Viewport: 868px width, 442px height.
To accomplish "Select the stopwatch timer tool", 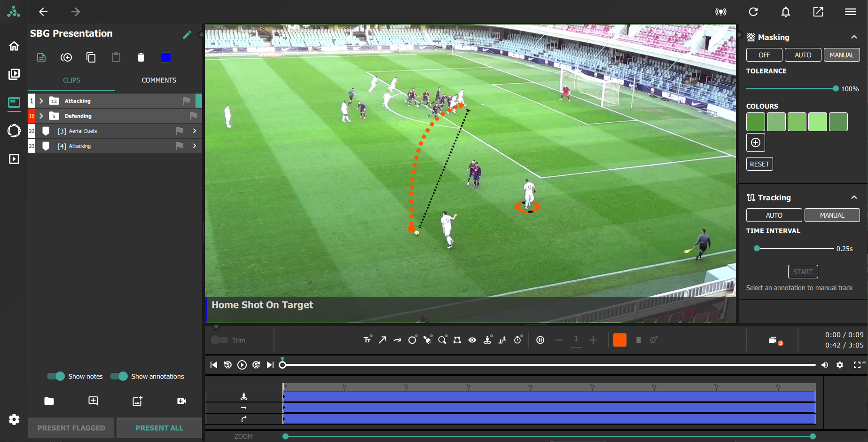I will [517, 339].
